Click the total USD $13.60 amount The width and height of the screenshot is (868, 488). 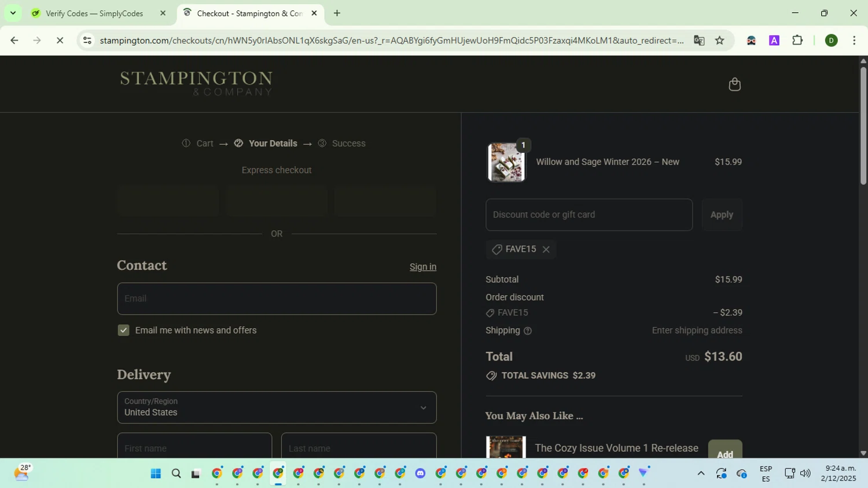coord(713,357)
